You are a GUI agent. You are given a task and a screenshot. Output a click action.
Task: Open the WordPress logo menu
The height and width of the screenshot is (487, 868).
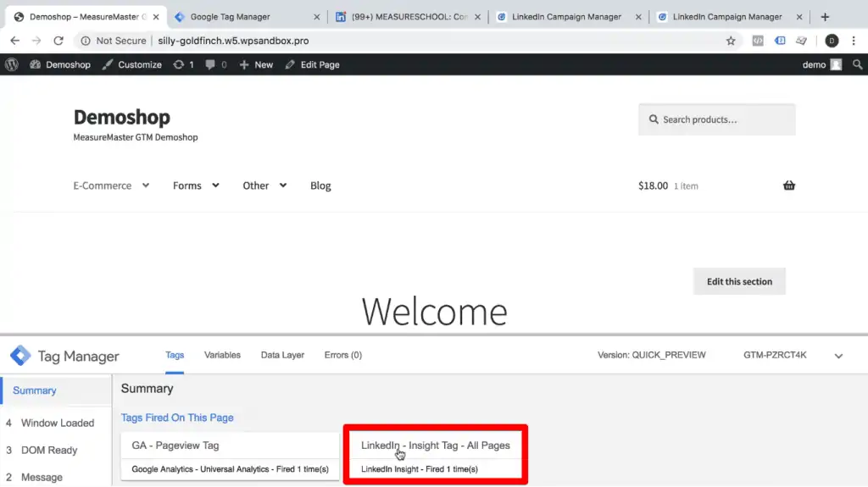[12, 64]
